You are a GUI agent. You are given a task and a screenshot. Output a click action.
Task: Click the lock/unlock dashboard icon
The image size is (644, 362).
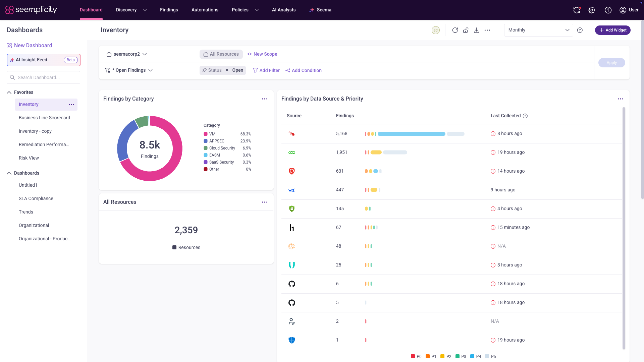(466, 30)
